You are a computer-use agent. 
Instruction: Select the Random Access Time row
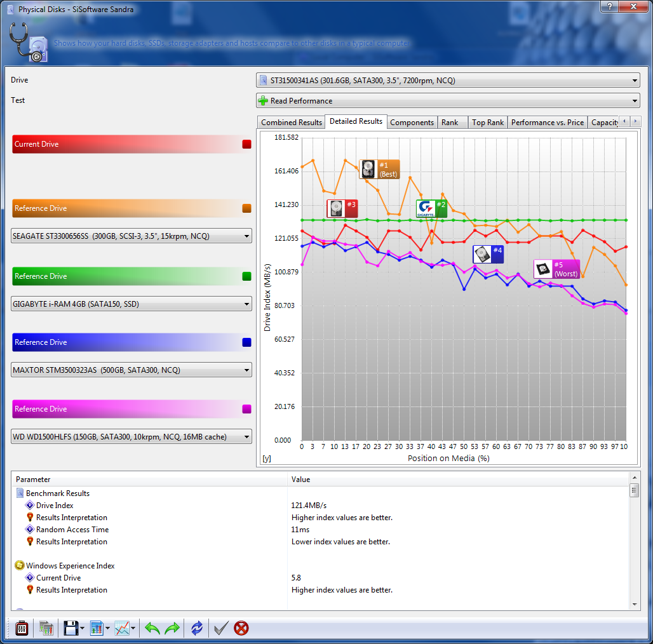pyautogui.click(x=320, y=530)
